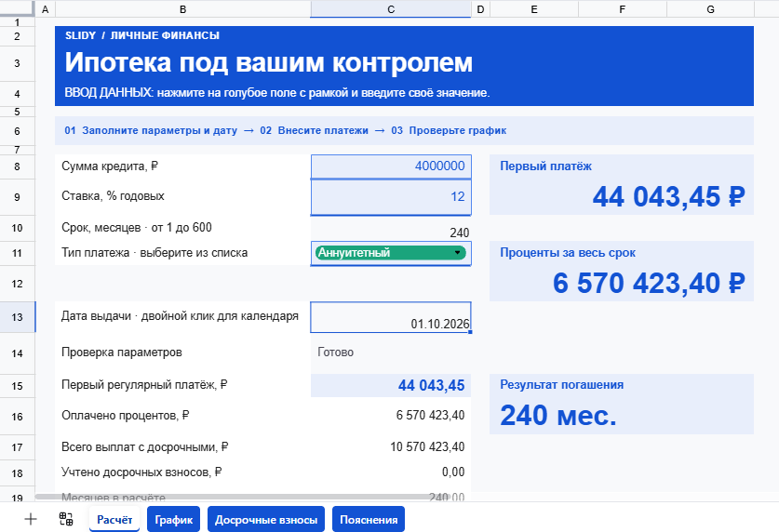Click the card heading 'Проценты за весь срок'
The width and height of the screenshot is (779, 532).
coord(568,253)
